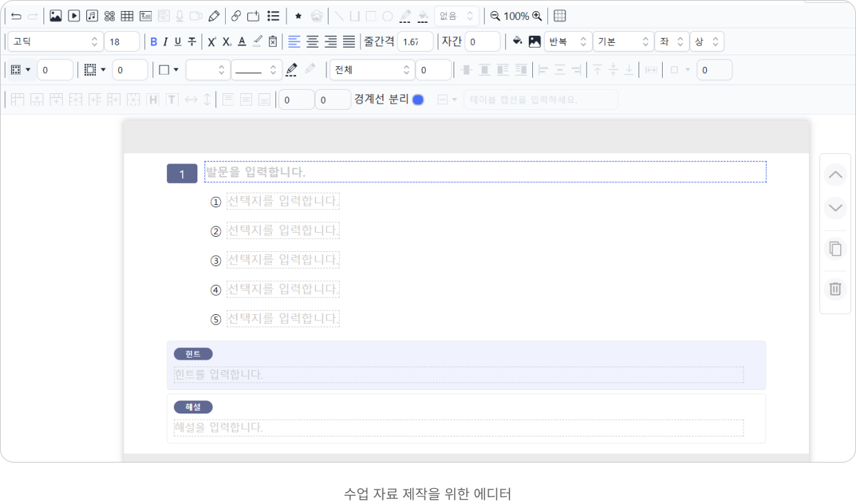
Task: Move question down with the chevron
Action: pos(835,207)
